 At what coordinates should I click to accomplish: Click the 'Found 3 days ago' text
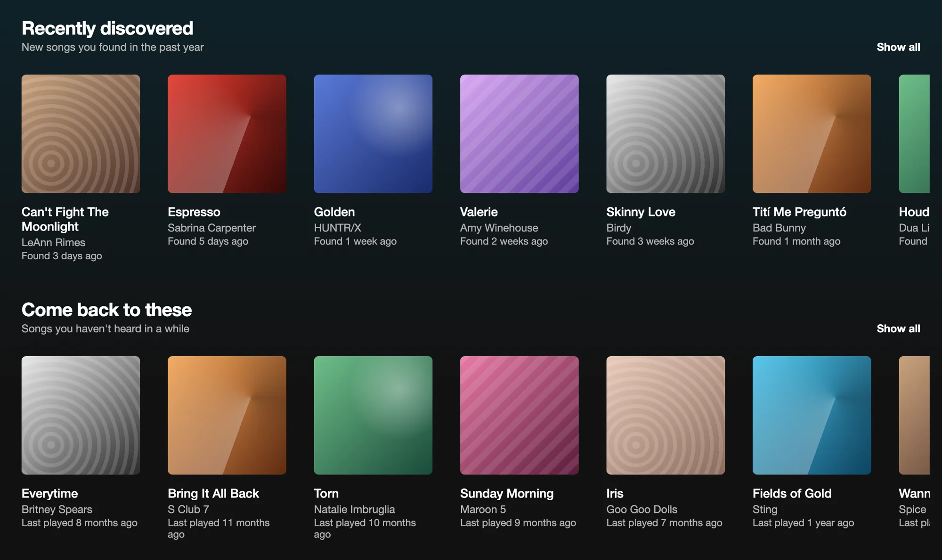[x=62, y=256]
